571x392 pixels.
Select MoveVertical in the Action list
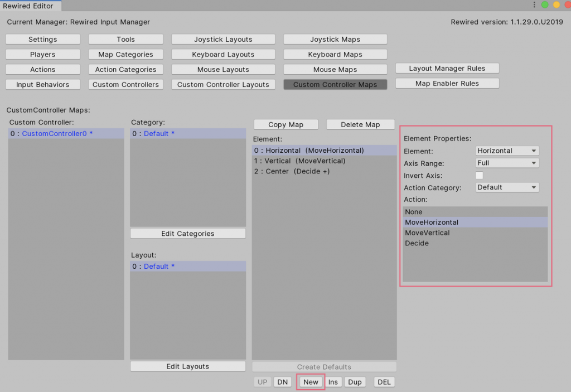(475, 233)
